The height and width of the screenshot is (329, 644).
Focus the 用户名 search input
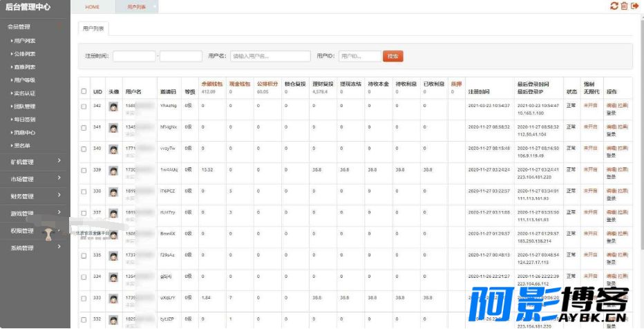tap(270, 56)
